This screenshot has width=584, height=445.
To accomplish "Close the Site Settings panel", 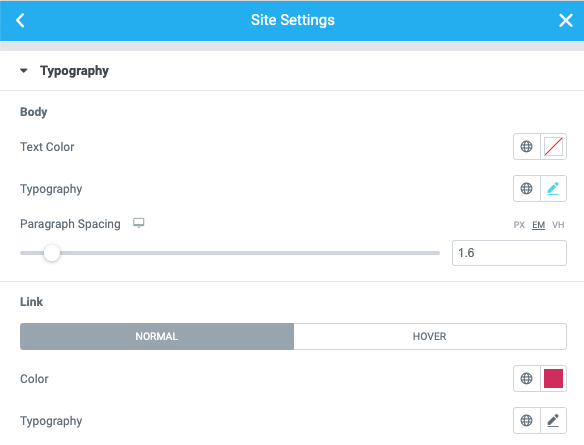I will coord(565,20).
